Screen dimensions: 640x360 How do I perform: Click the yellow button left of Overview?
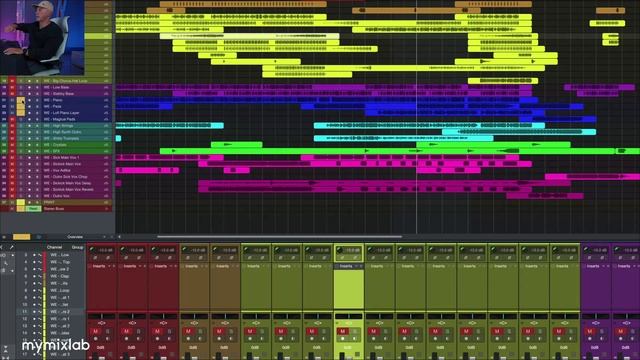22,237
